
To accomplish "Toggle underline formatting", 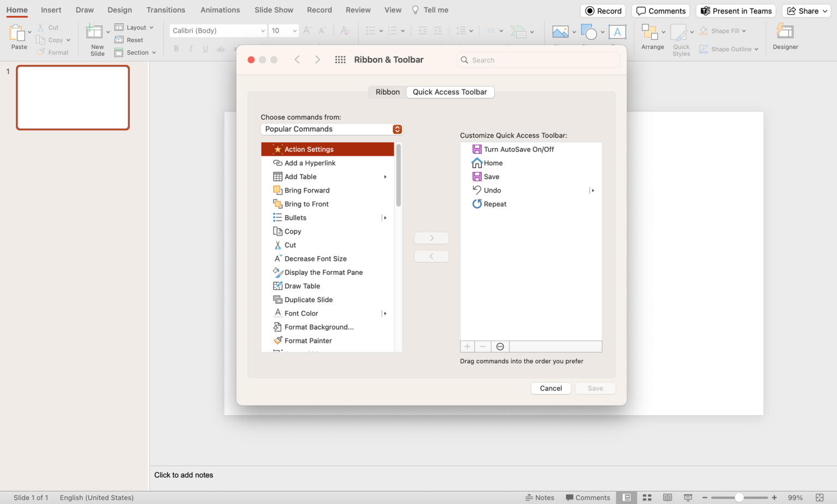I will pos(205,48).
